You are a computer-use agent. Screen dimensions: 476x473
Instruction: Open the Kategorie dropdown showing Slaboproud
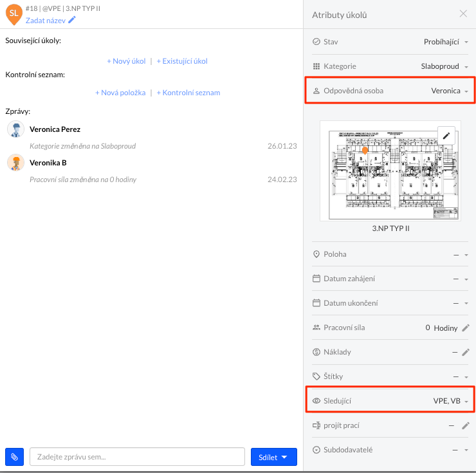(x=444, y=66)
